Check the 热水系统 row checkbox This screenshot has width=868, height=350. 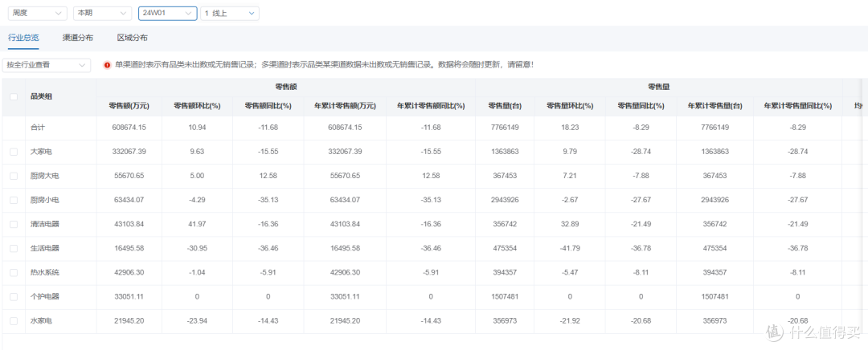[14, 273]
